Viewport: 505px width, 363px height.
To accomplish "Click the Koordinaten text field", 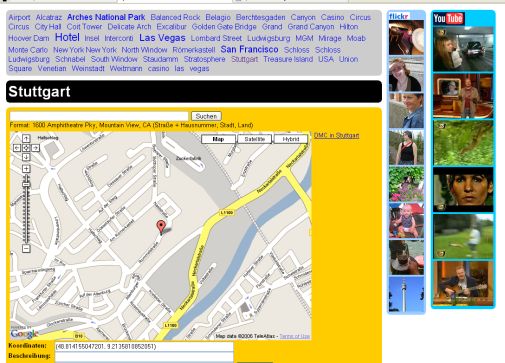I will pyautogui.click(x=144, y=347).
